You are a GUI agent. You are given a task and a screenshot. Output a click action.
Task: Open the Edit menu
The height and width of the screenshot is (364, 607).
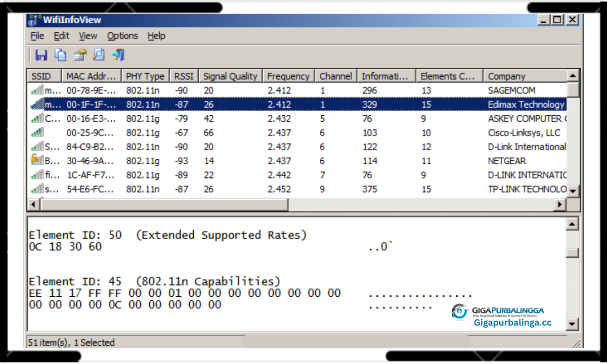(62, 36)
